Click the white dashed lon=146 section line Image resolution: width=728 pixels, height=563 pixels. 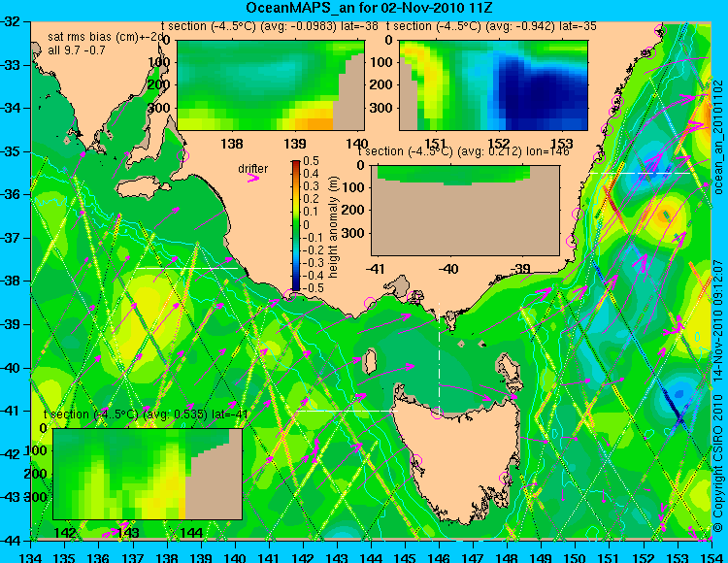(x=439, y=357)
